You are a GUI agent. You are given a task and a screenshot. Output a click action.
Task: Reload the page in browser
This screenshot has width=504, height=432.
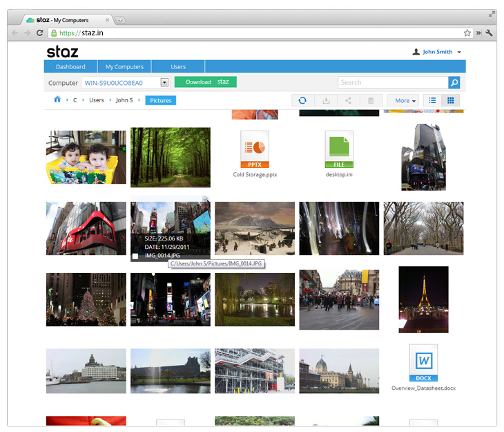40,32
